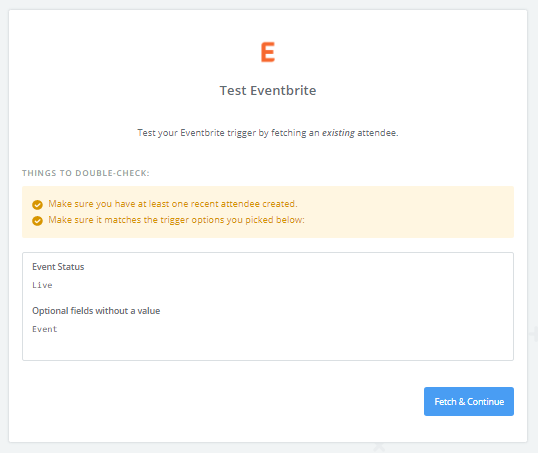Click the checkmark beside recent attendee created
Viewport: 538px width, 453px height.
(x=37, y=205)
